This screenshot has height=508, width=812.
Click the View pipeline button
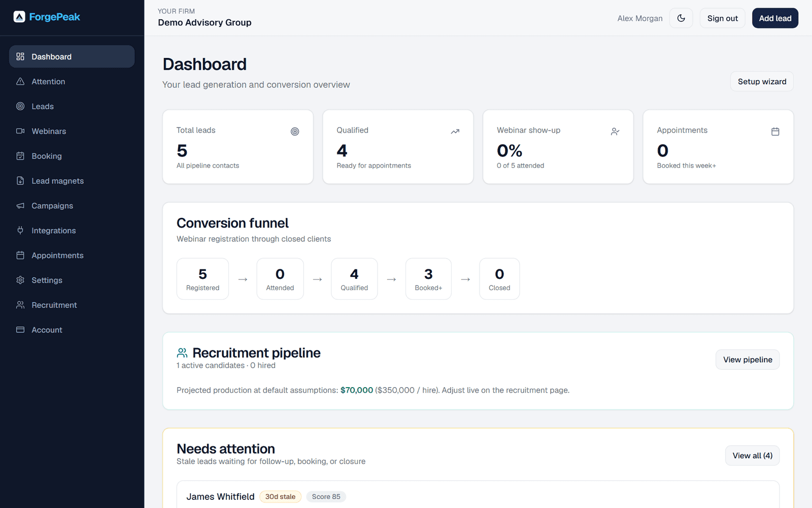click(x=748, y=360)
